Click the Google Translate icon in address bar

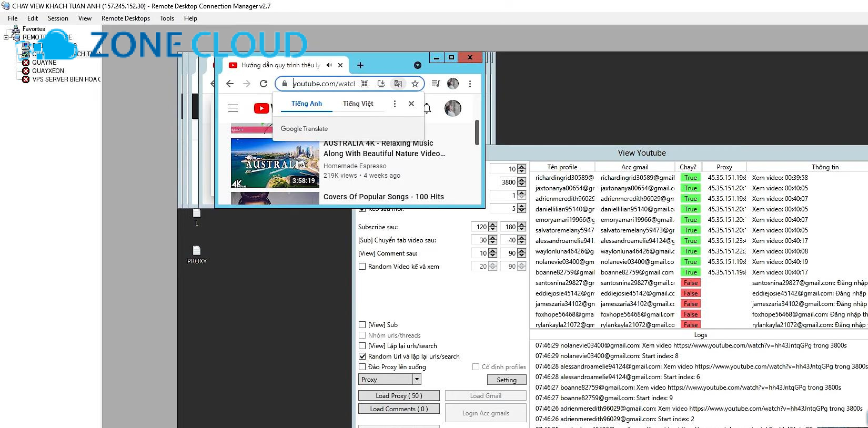[398, 84]
